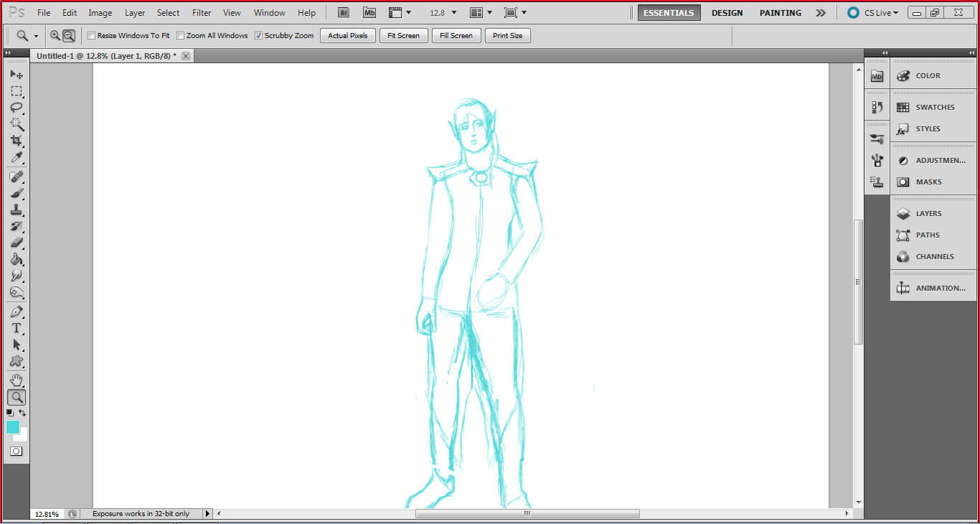Click the vertical scrollbar thumb
This screenshot has height=524, width=980.
point(858,281)
